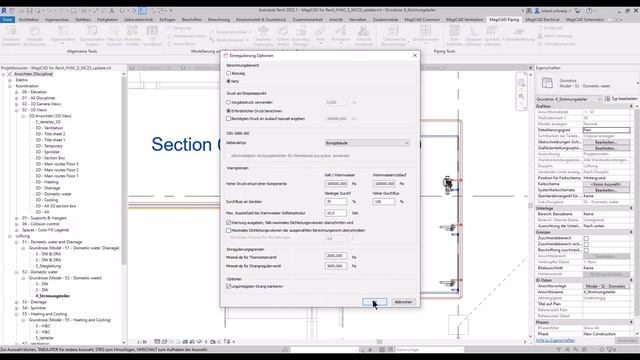This screenshot has width=640, height=360.
Task: Click the Typ bearbeiten icon in Eigenschaften
Action: [x=607, y=99]
